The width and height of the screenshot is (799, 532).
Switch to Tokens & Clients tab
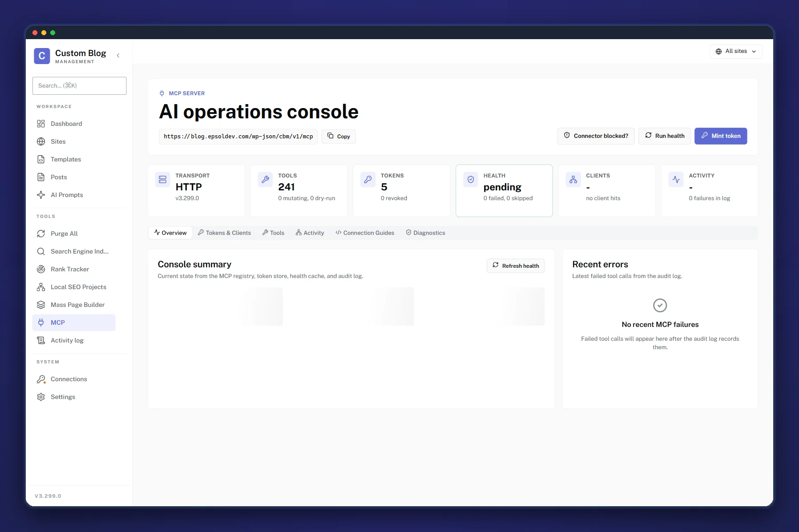(225, 233)
